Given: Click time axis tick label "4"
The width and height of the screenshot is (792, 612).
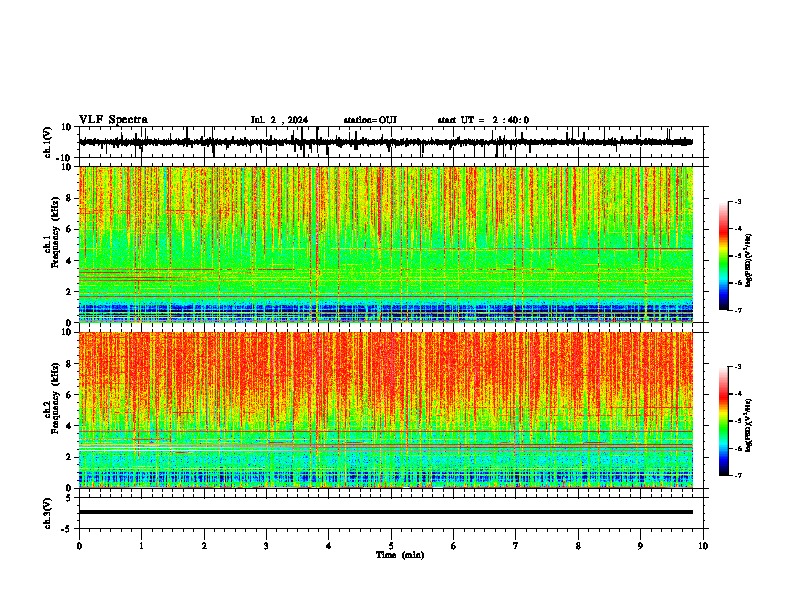Looking at the screenshot, I should [x=328, y=546].
